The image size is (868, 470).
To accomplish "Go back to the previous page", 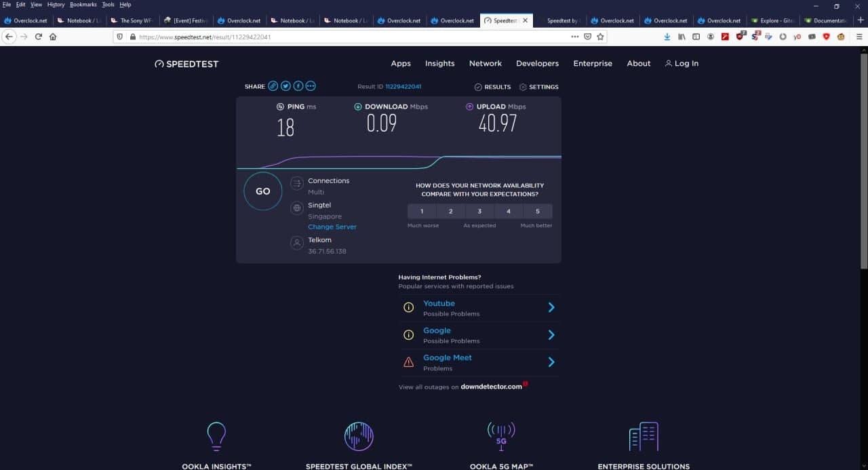I will tap(9, 37).
